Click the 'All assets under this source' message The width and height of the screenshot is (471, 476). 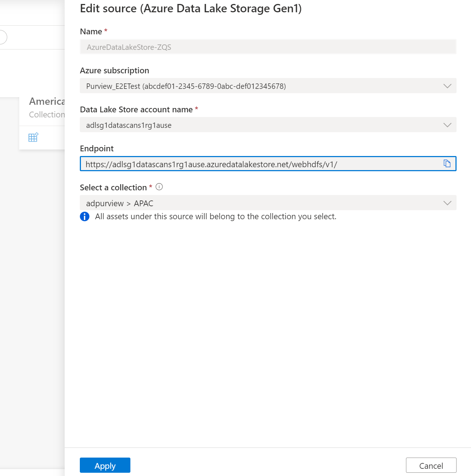click(x=216, y=216)
